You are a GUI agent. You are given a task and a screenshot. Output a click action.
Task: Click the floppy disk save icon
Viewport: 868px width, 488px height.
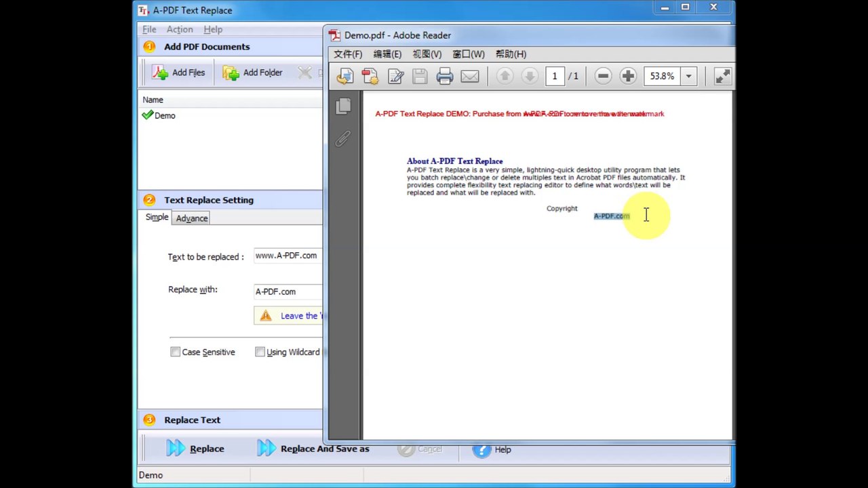[x=420, y=77]
